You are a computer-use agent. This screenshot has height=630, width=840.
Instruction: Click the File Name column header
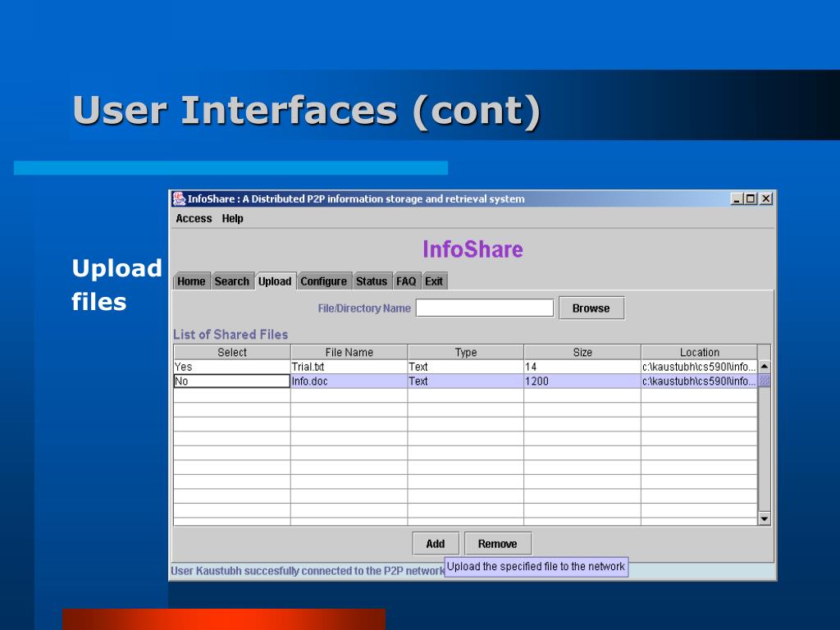349,352
